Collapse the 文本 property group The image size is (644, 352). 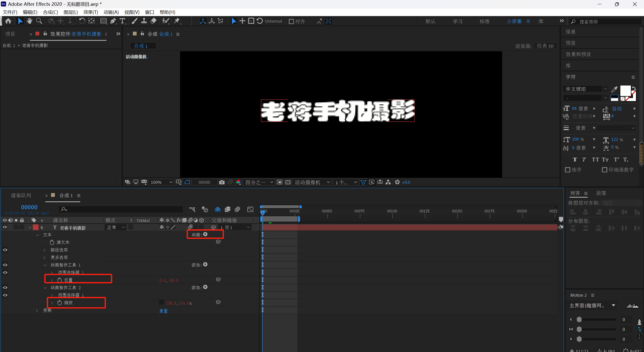click(37, 235)
